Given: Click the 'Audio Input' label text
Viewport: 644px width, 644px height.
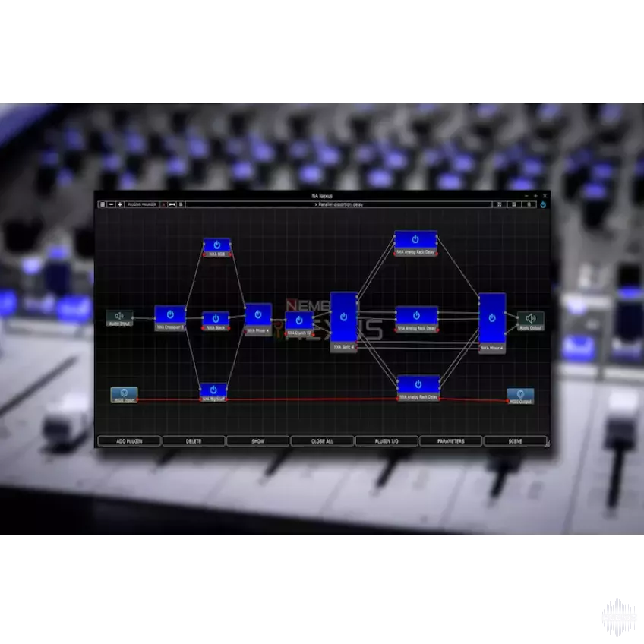Looking at the screenshot, I should tap(119, 324).
